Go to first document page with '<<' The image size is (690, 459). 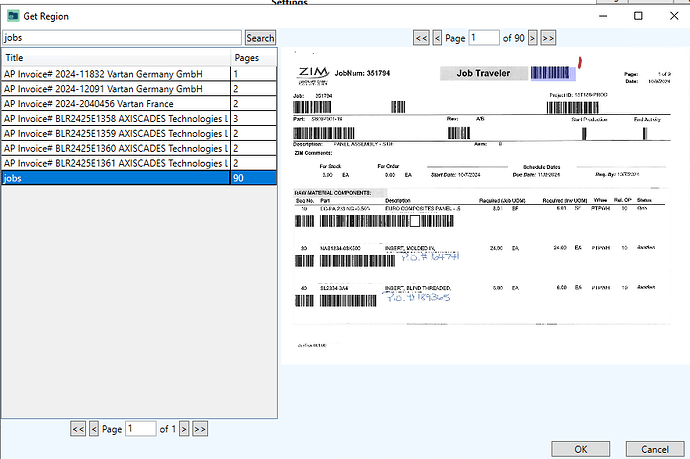pyautogui.click(x=421, y=38)
